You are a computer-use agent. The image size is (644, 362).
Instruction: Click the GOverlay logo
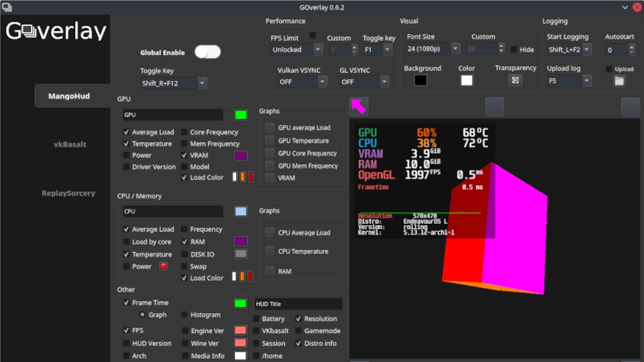point(56,32)
